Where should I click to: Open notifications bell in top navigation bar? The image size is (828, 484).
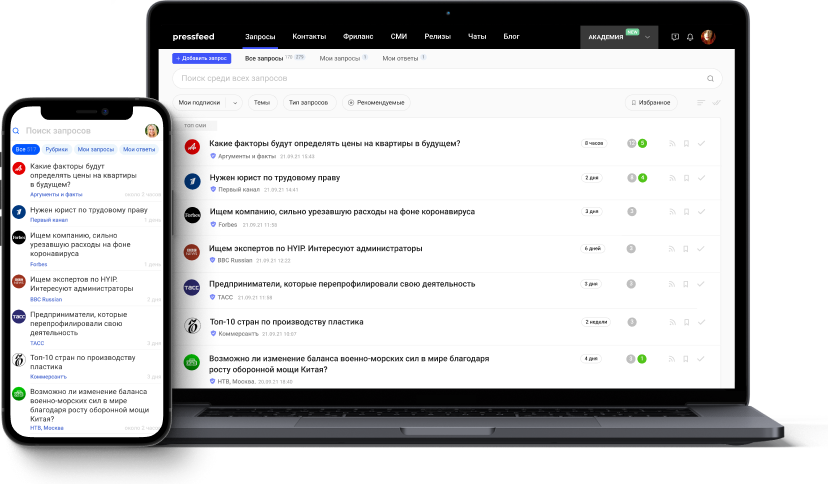[x=691, y=37]
